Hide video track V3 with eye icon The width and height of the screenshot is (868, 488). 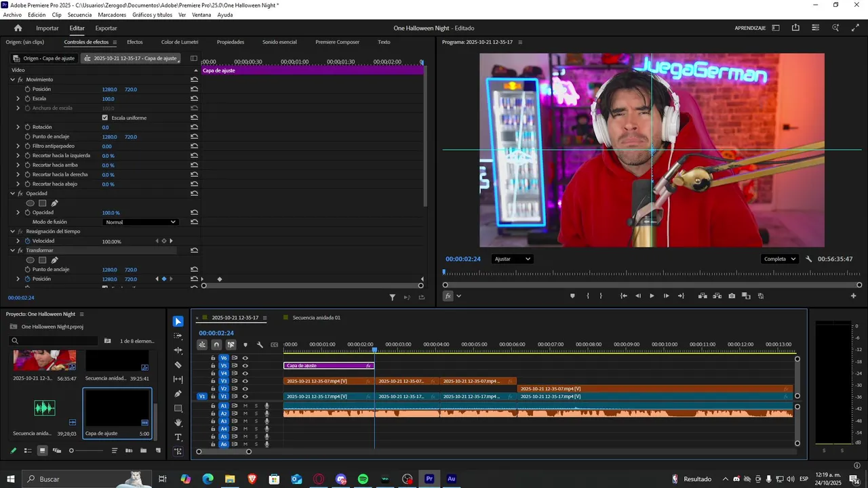[245, 381]
